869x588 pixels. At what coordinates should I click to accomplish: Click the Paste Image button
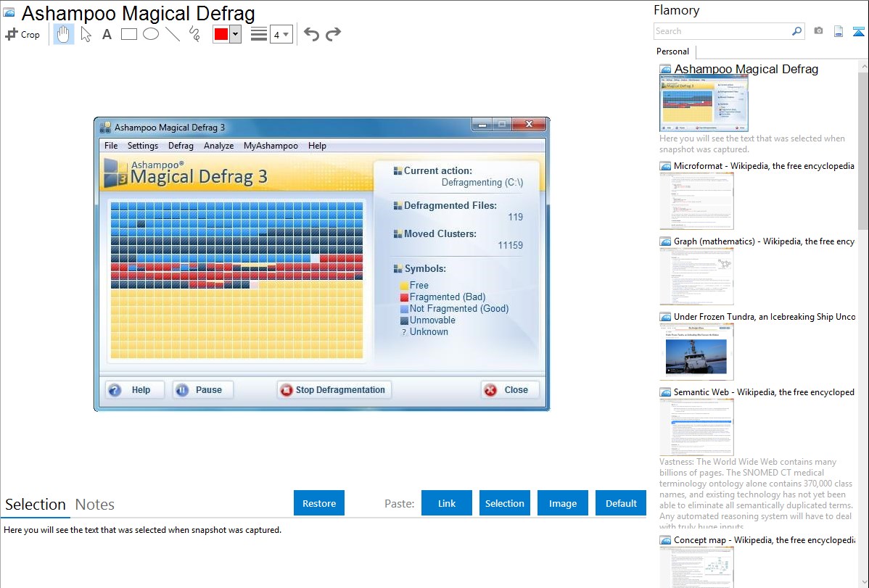[x=563, y=503]
